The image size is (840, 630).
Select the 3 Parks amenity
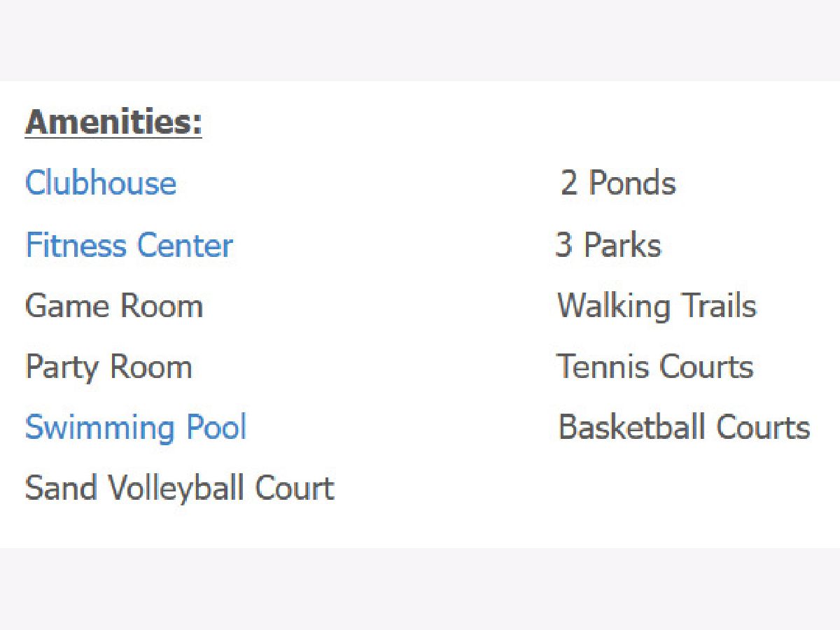pyautogui.click(x=608, y=245)
